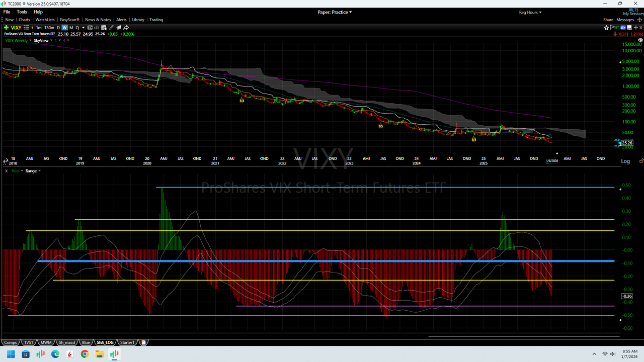Viewport: 644px width, 362px height.
Task: Open WatchLists
Action: [45, 20]
